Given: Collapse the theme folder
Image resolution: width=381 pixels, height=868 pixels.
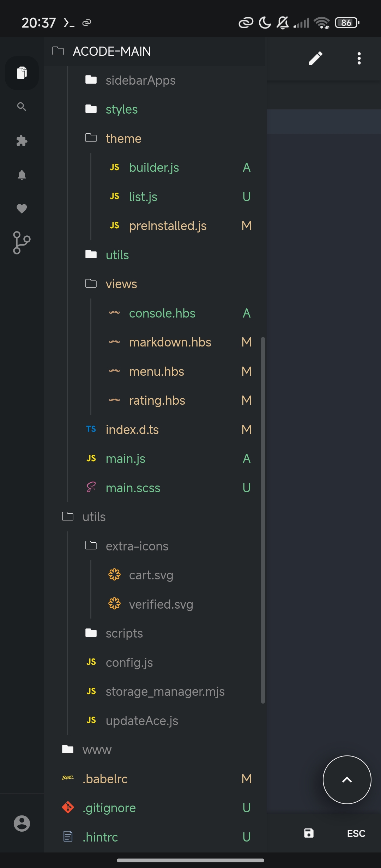Looking at the screenshot, I should pos(123,139).
